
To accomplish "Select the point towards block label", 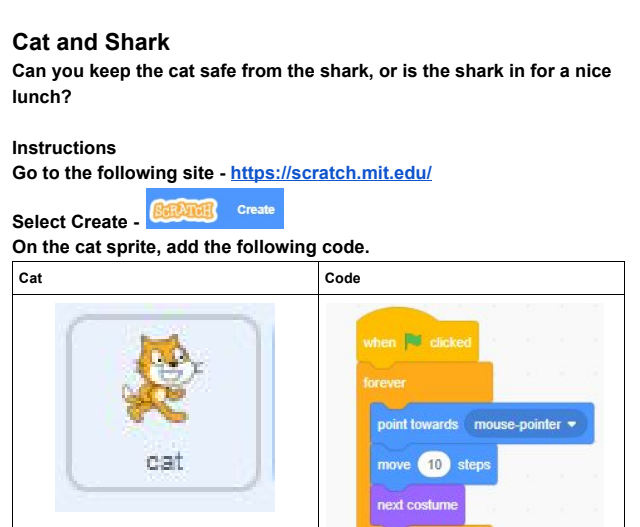I will 417,424.
